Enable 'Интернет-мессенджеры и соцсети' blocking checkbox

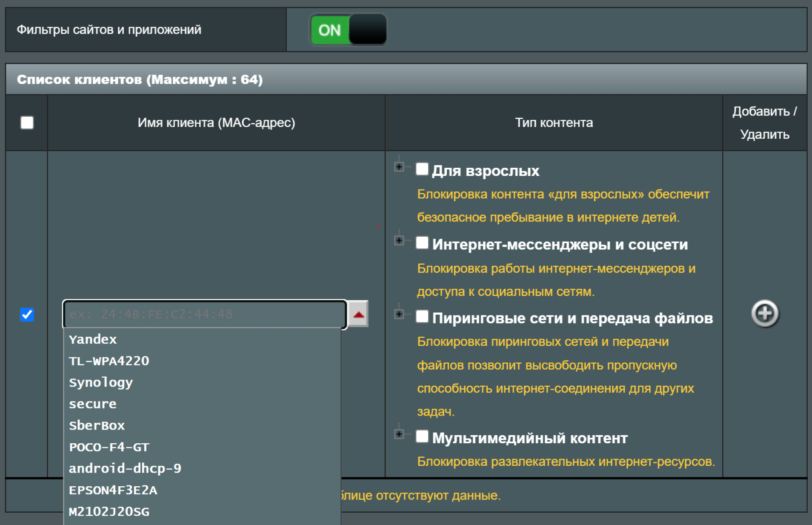(422, 243)
